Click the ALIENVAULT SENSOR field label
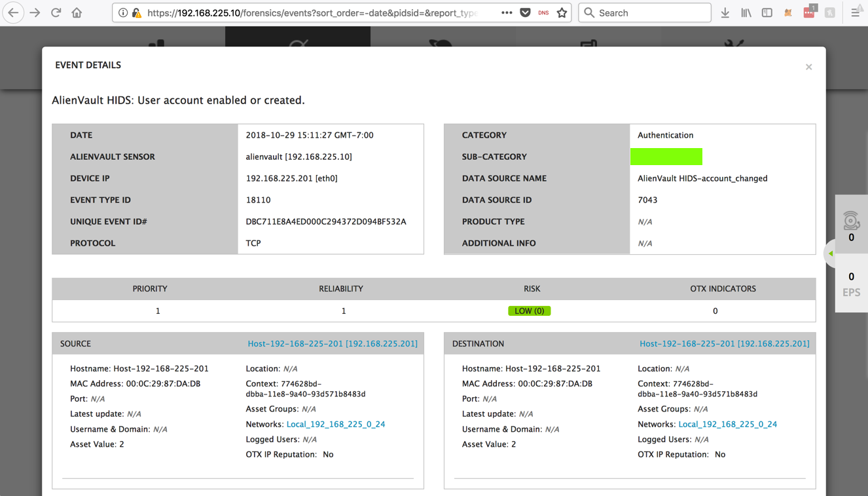Viewport: 868px width, 496px height. (113, 157)
